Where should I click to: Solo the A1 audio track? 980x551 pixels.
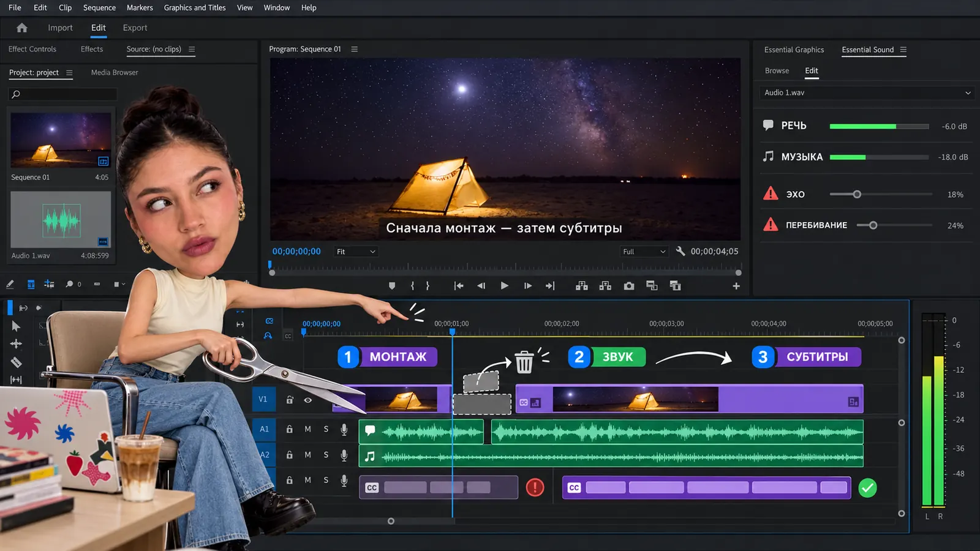326,429
